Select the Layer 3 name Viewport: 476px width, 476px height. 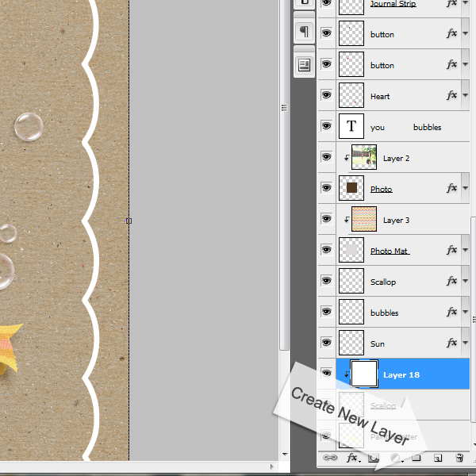(x=396, y=221)
